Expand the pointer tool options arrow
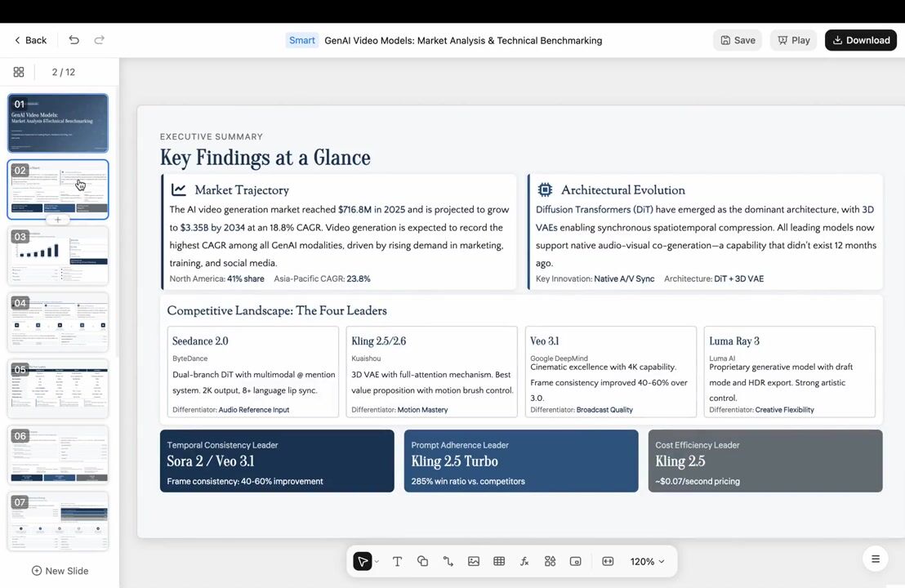Image resolution: width=905 pixels, height=588 pixels. [377, 561]
